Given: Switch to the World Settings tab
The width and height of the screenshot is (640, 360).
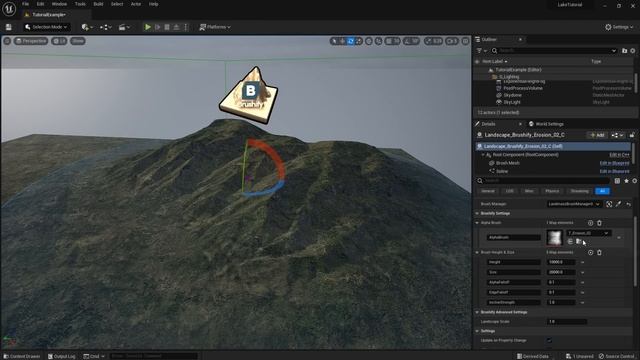Looking at the screenshot, I should tap(546, 124).
